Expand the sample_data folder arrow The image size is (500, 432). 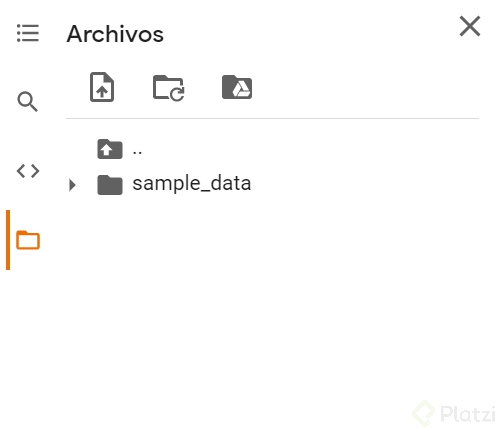(x=72, y=185)
